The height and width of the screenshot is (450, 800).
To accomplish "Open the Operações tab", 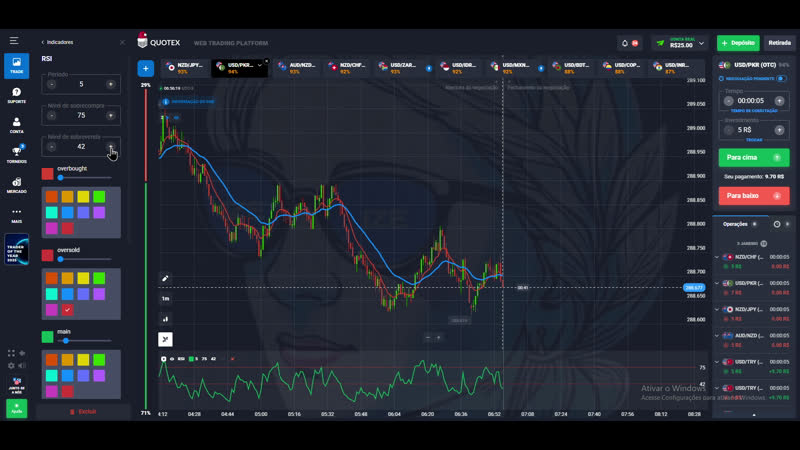I will click(x=736, y=224).
